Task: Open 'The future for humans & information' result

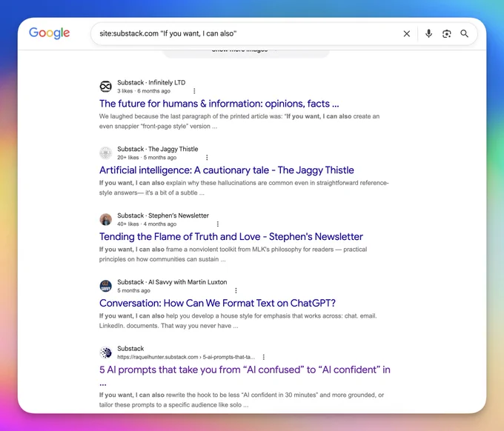Action: [219, 104]
